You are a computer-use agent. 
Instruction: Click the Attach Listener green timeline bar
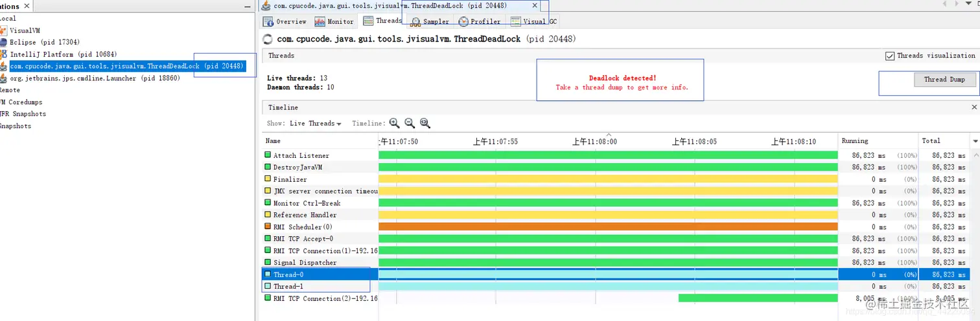(x=608, y=155)
